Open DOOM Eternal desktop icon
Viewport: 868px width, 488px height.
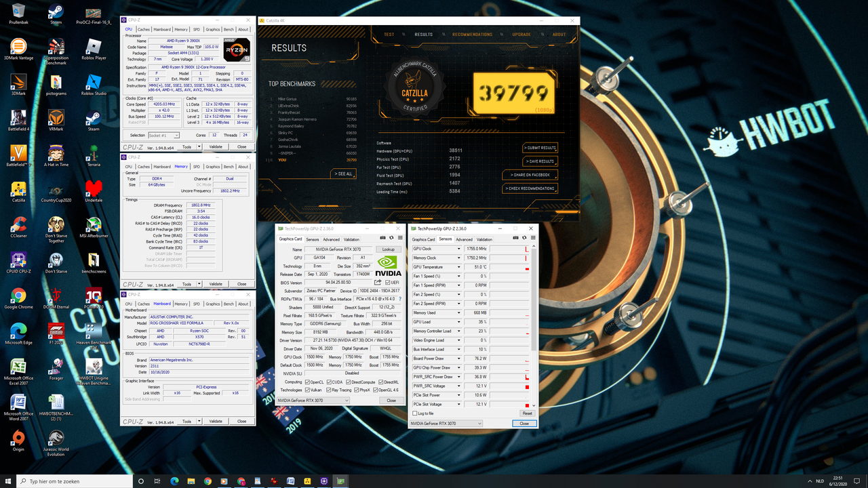(x=56, y=299)
